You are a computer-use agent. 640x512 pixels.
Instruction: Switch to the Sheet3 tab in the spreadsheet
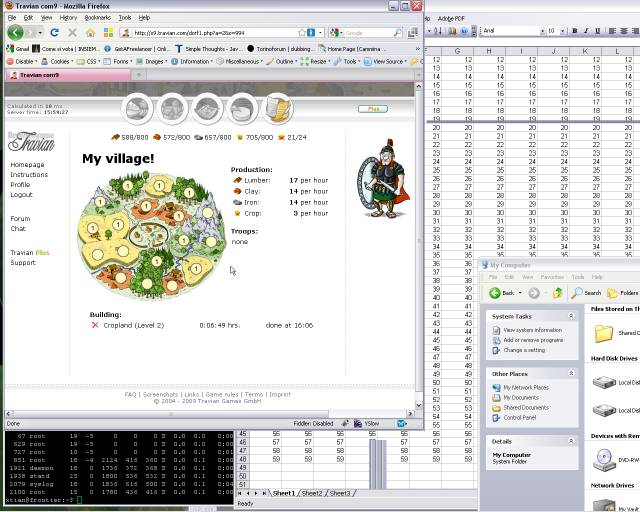[340, 493]
